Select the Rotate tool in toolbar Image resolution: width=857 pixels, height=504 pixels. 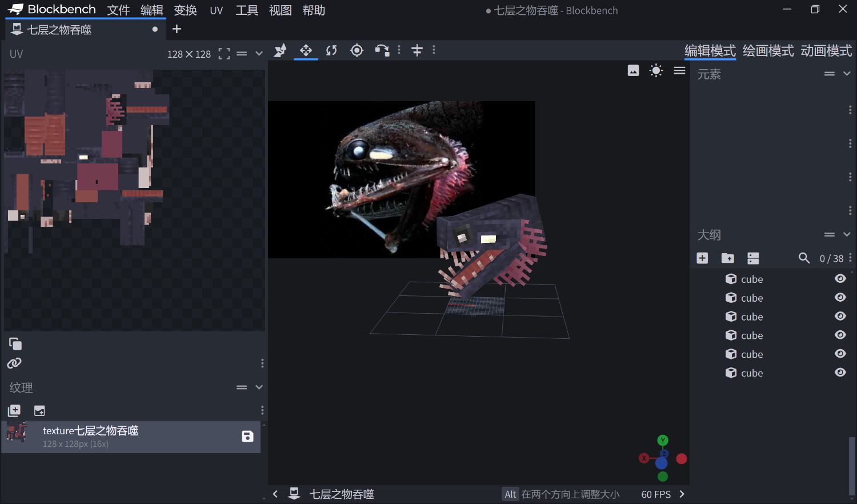(x=331, y=50)
